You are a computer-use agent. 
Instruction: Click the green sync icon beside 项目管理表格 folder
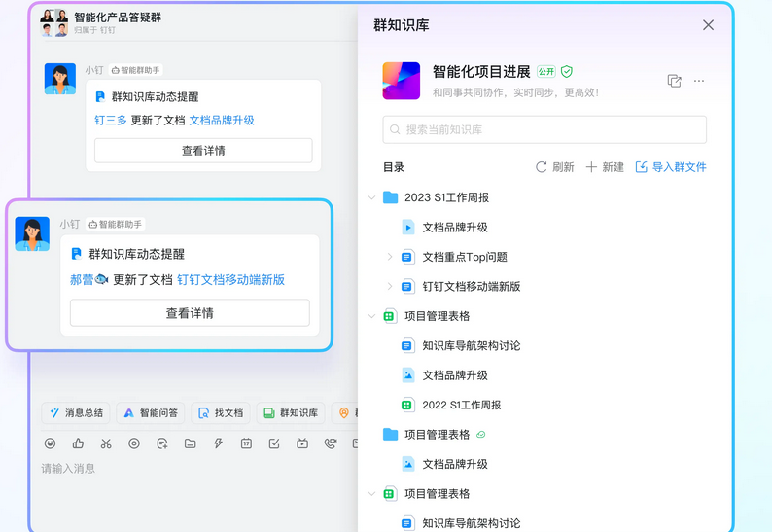click(481, 435)
